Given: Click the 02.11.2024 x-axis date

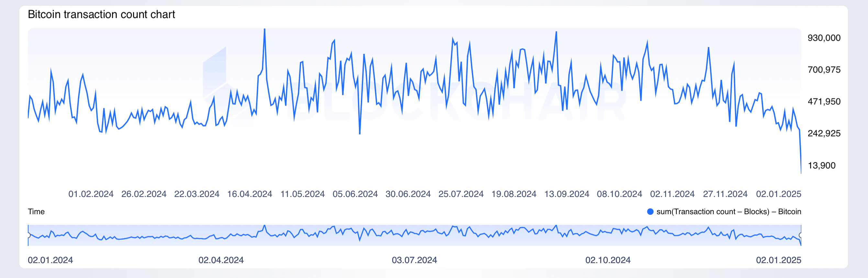Looking at the screenshot, I should click(x=672, y=194).
